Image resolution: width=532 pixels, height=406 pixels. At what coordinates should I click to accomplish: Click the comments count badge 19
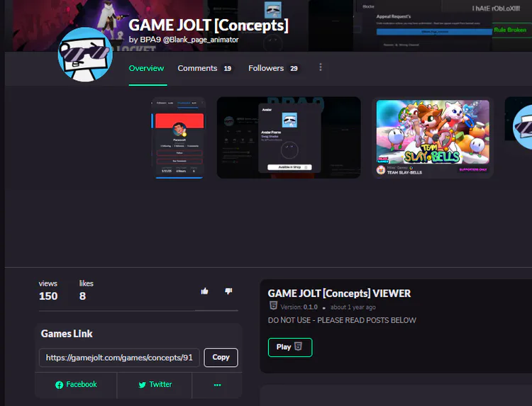pos(227,69)
